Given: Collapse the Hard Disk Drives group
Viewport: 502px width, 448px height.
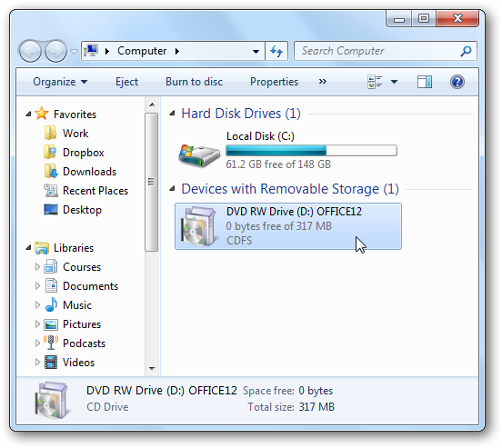Looking at the screenshot, I should (172, 113).
